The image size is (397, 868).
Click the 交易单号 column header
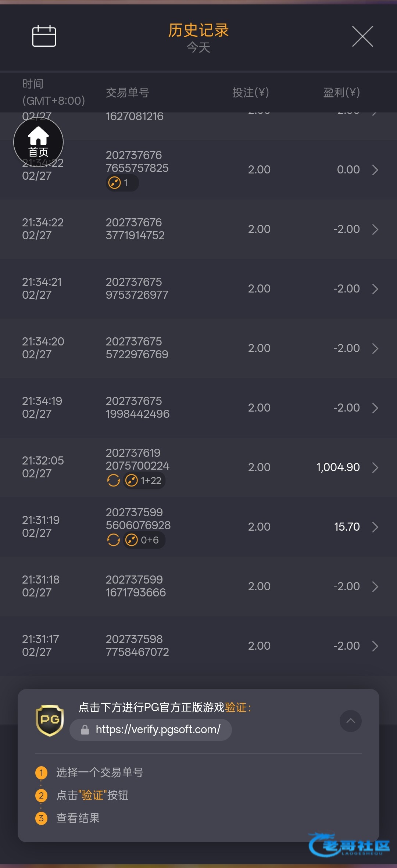[127, 93]
